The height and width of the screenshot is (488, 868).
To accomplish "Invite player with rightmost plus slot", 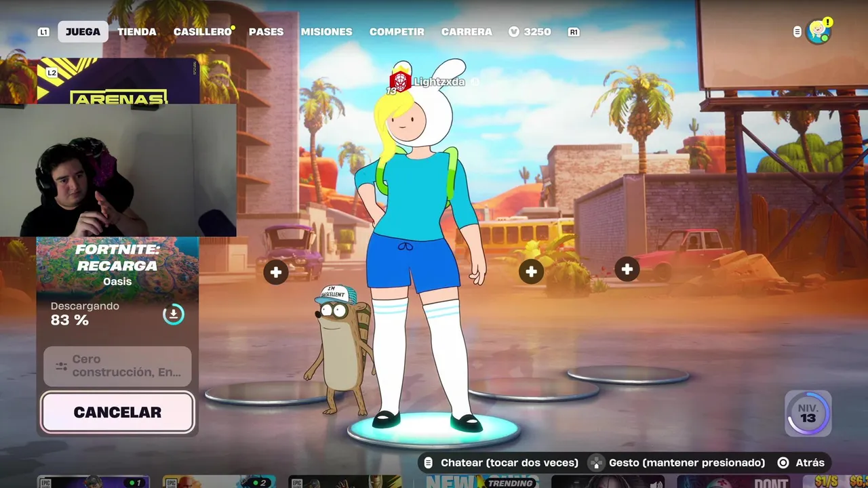I will tap(627, 270).
